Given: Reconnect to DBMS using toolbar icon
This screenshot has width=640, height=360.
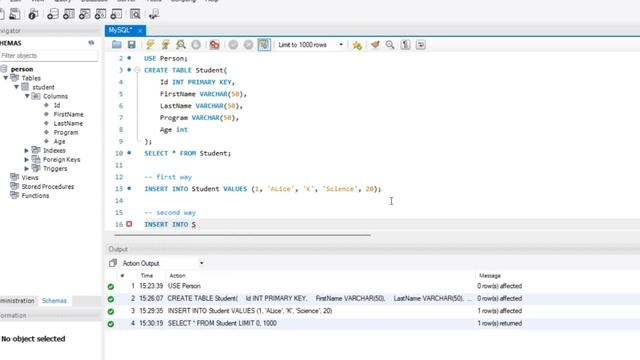Looking at the screenshot, I should coord(154,14).
